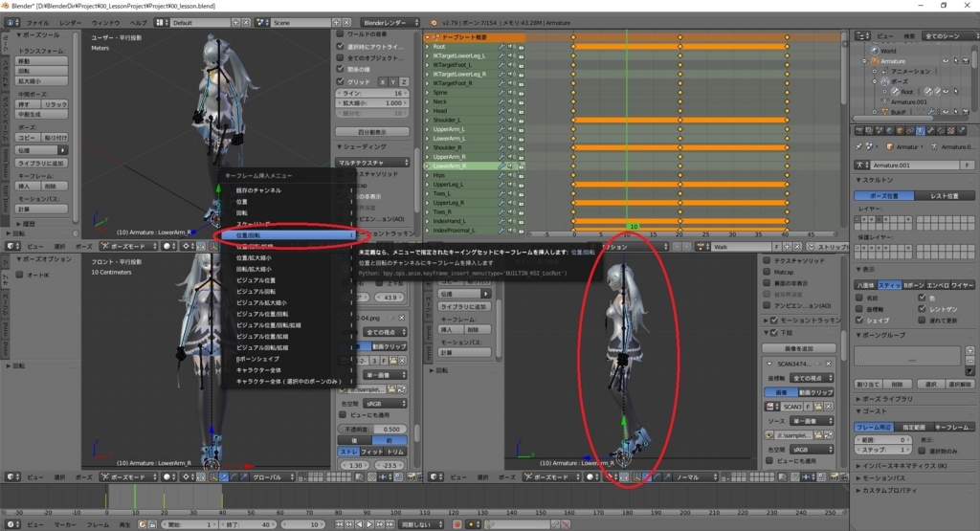
Task: Open ポーズモード dropdown in top-left view
Action: [x=129, y=246]
